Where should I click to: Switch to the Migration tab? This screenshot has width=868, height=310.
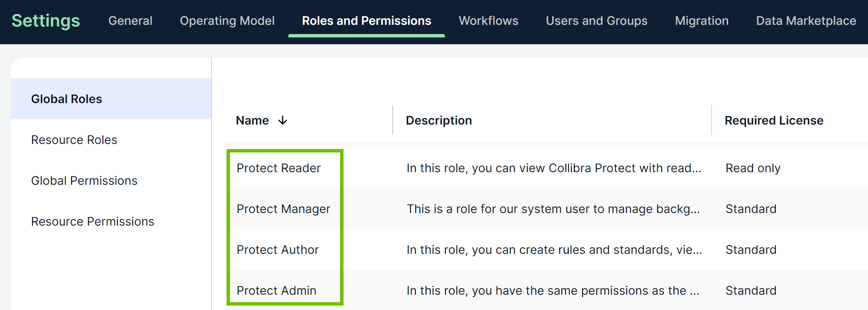click(x=701, y=21)
